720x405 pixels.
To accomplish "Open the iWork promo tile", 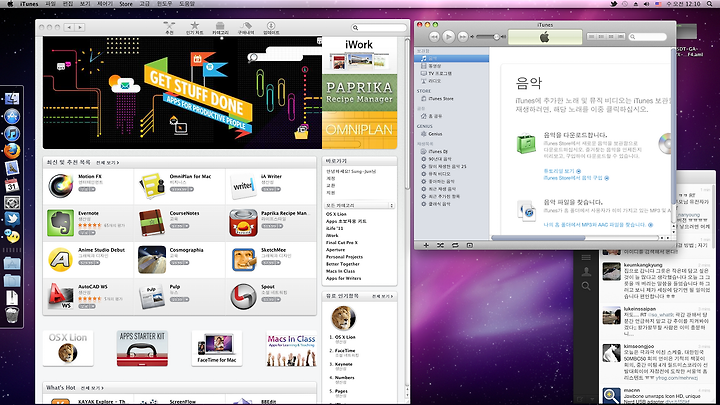I will [360, 55].
